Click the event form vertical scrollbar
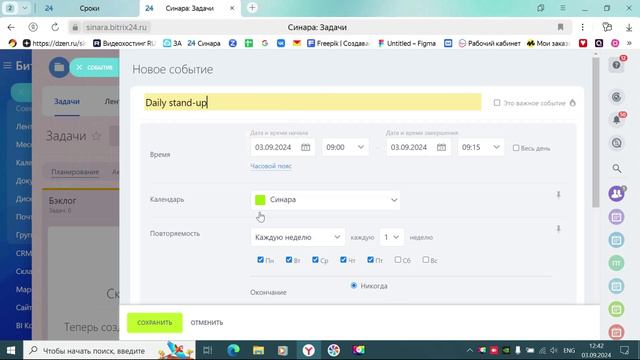The height and width of the screenshot is (360, 640). (x=596, y=132)
